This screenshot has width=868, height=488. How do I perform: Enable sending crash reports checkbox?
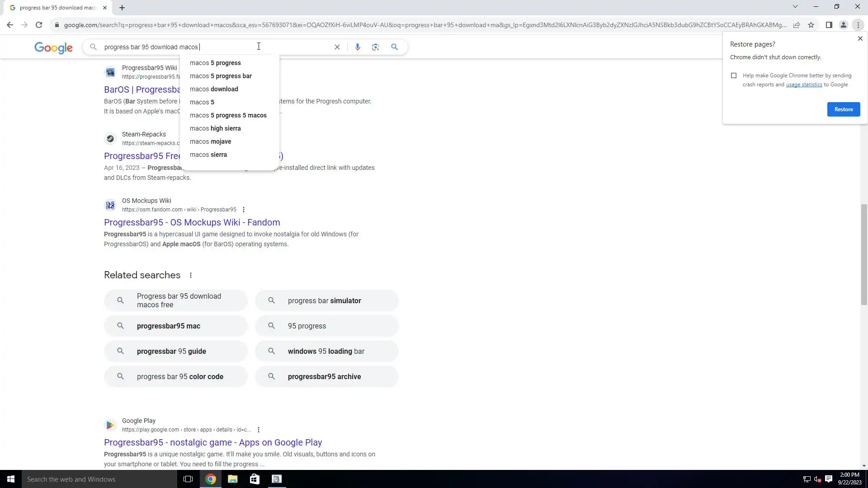tap(734, 75)
